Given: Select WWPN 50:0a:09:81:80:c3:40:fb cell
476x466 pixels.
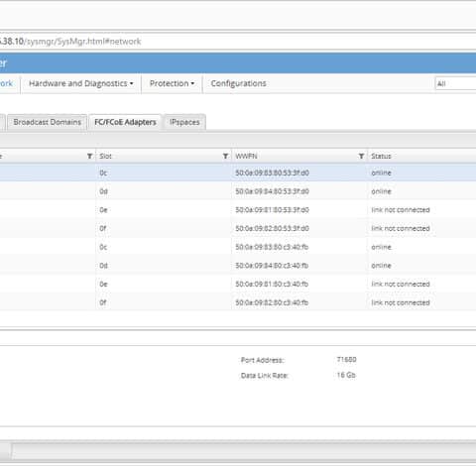Looking at the screenshot, I should [x=272, y=284].
